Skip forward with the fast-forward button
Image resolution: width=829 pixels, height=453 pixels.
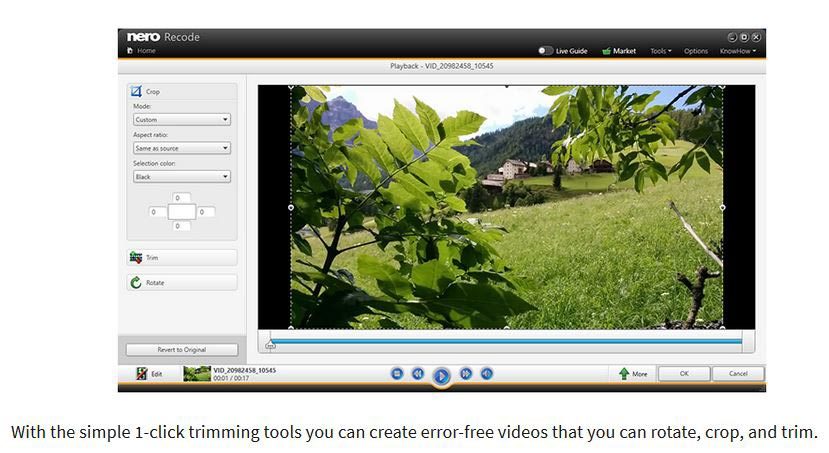(466, 374)
